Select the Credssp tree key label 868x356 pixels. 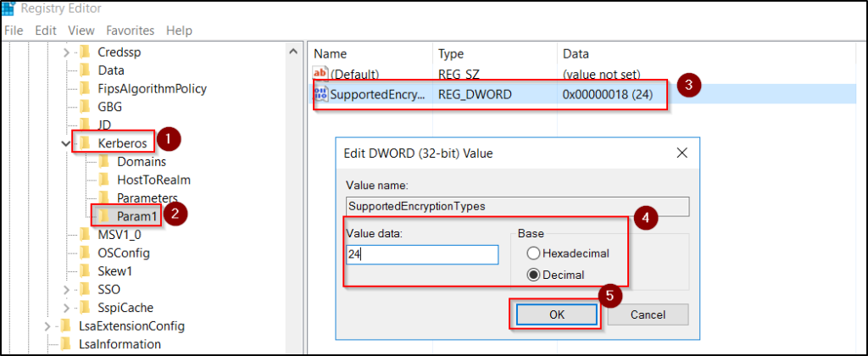tap(119, 53)
